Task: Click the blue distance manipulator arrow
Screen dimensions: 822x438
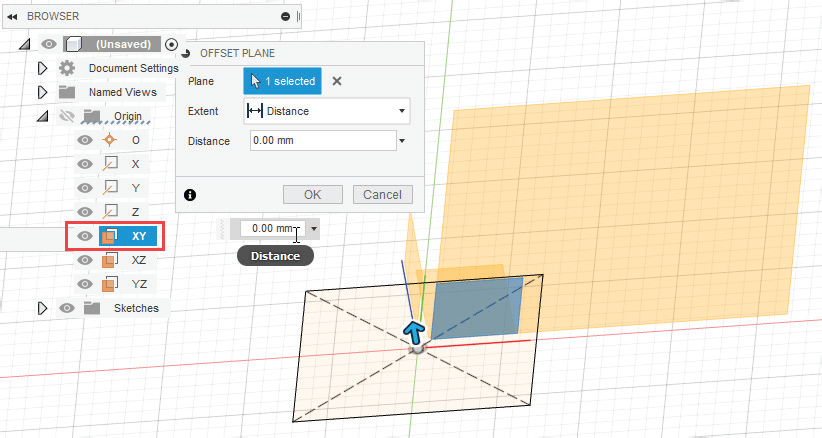Action: [414, 332]
